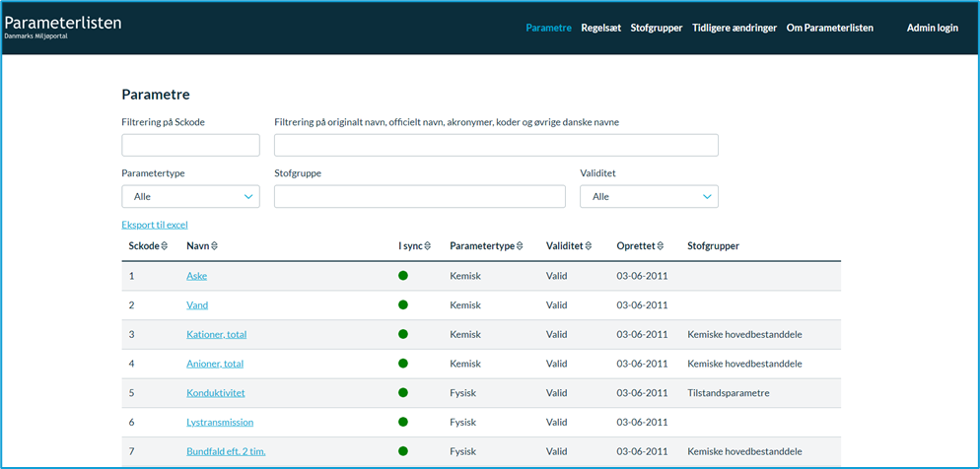This screenshot has height=469, width=980.
Task: Sort by I sync column arrows
Action: (428, 246)
